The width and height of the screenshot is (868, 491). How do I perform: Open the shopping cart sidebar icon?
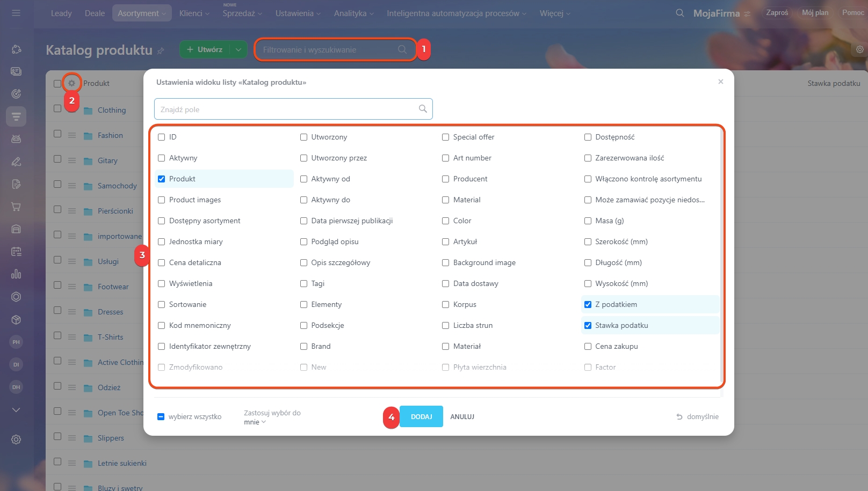16,207
